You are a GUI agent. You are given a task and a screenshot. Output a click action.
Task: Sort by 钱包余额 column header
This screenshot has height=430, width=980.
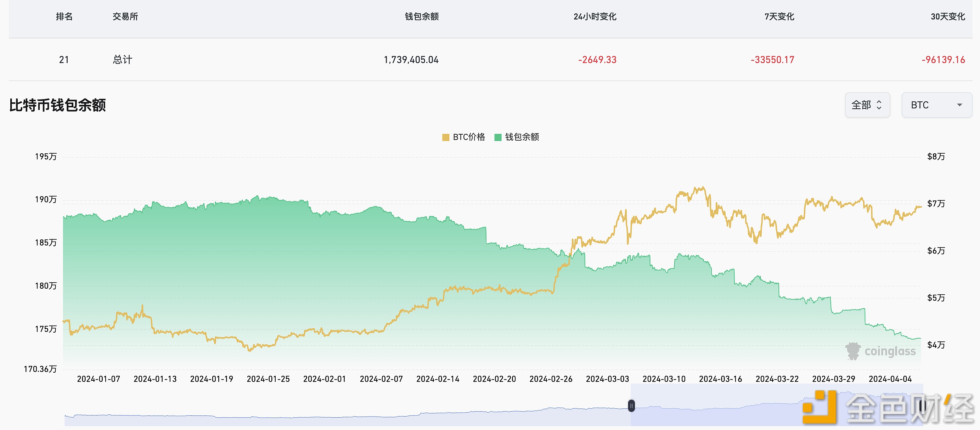coord(422,17)
